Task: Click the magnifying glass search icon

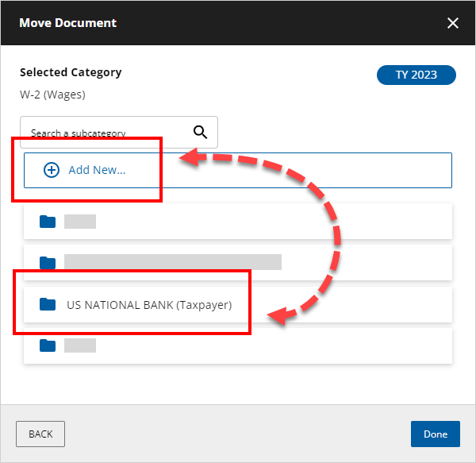Action: click(x=200, y=133)
